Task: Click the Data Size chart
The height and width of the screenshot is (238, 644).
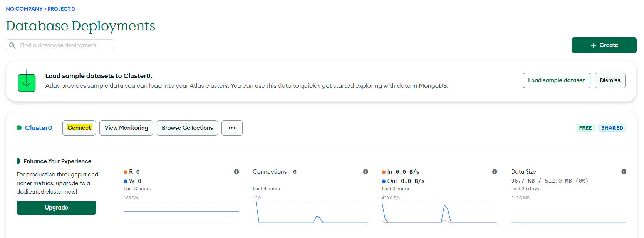Action: point(569,212)
